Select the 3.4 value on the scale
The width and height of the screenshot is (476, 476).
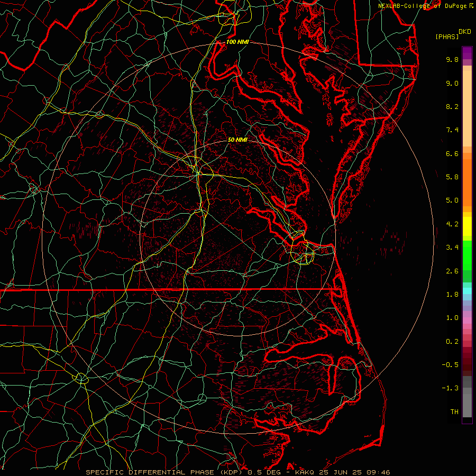452,248
